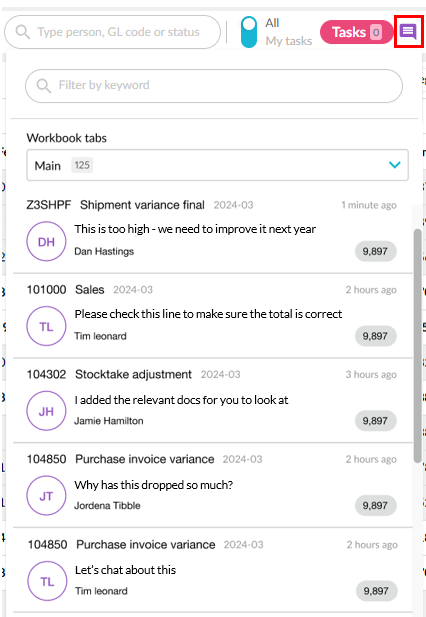The height and width of the screenshot is (617, 426).
Task: Click the DH avatar for Dan Hastings
Action: pos(46,241)
